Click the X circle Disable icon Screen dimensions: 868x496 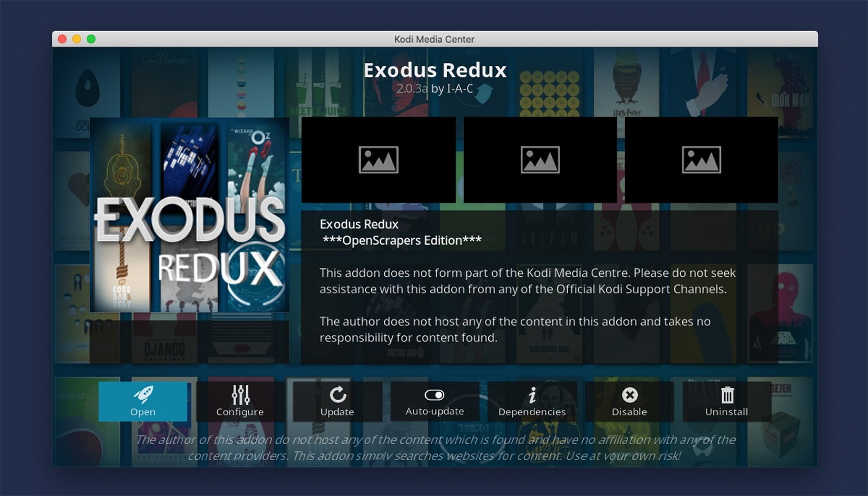630,395
